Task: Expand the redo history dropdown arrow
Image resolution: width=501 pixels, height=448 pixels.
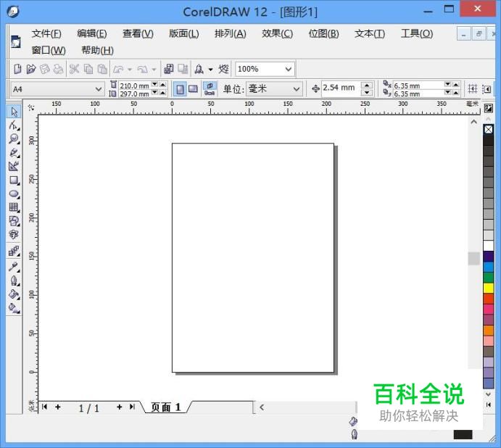Action: coord(154,69)
